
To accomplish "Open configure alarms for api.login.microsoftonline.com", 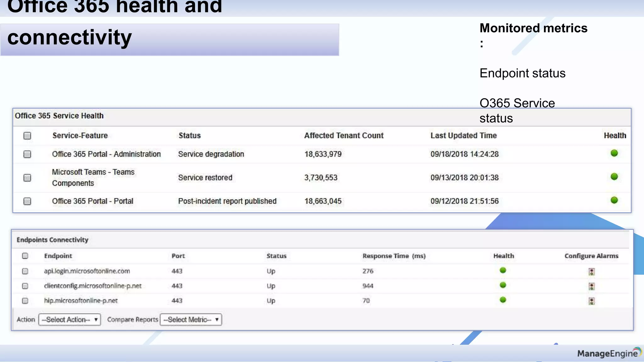I will point(591,272).
